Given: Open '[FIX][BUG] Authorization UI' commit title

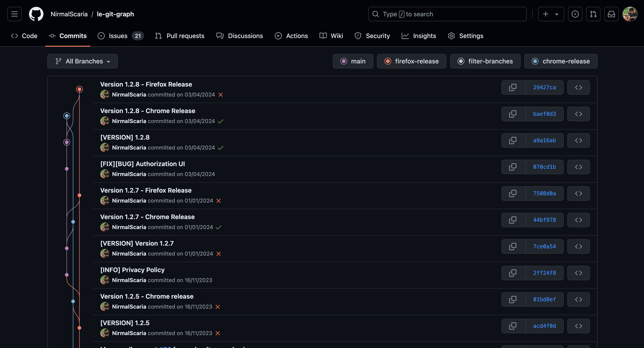Looking at the screenshot, I should (143, 164).
